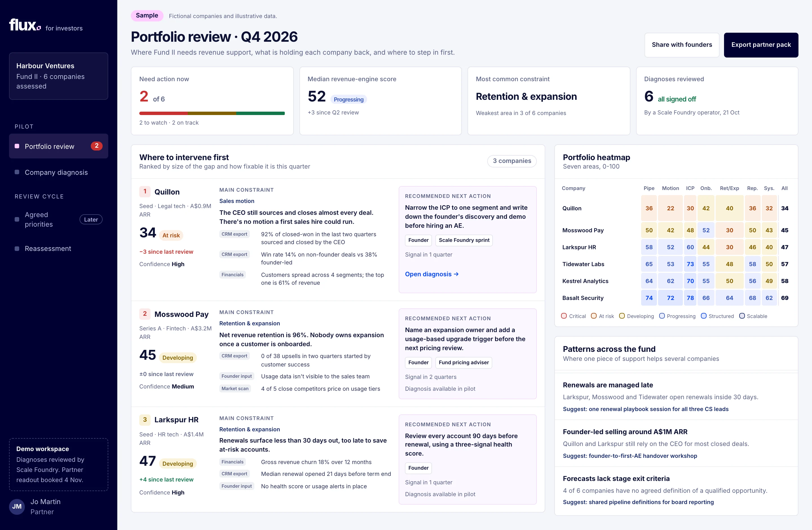Click the Sample tag at top

(x=147, y=16)
